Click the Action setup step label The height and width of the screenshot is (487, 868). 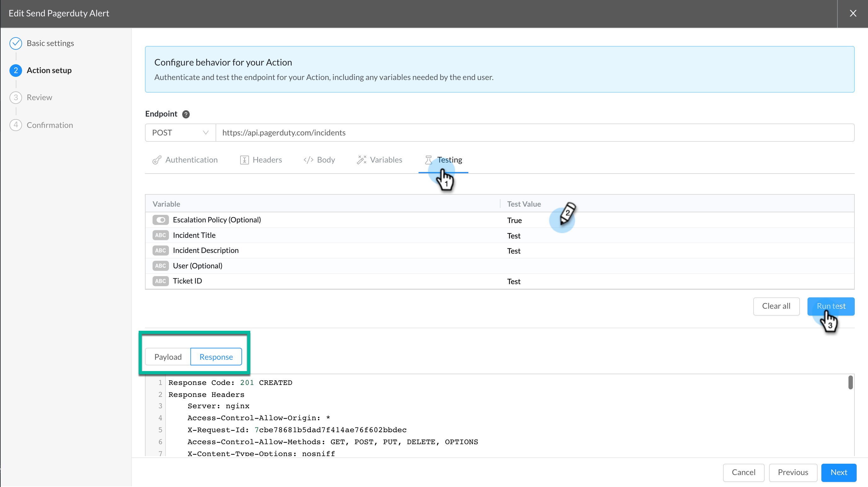pyautogui.click(x=49, y=70)
